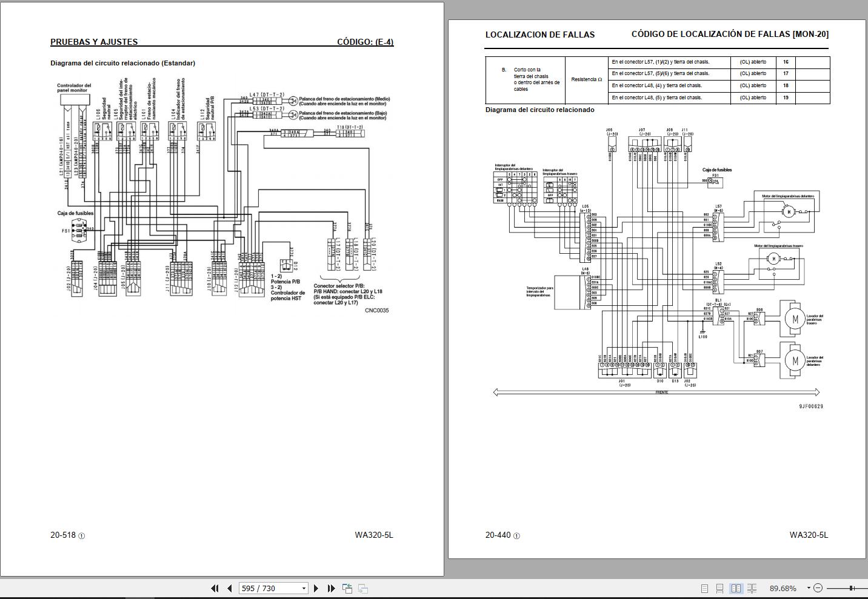Click table cell with number 16

[786, 62]
